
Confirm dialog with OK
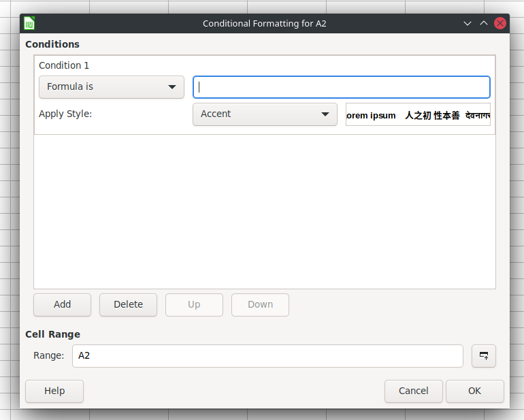click(x=474, y=391)
